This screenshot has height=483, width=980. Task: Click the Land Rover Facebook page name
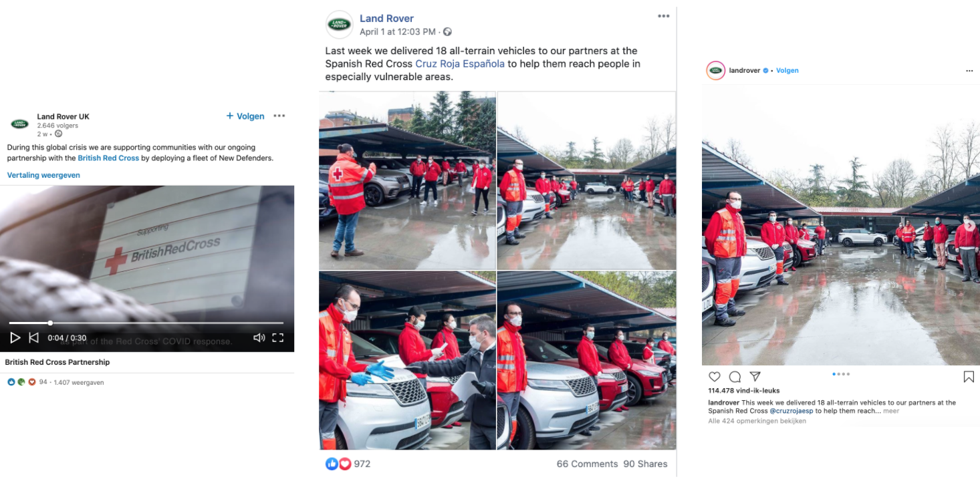pos(386,19)
